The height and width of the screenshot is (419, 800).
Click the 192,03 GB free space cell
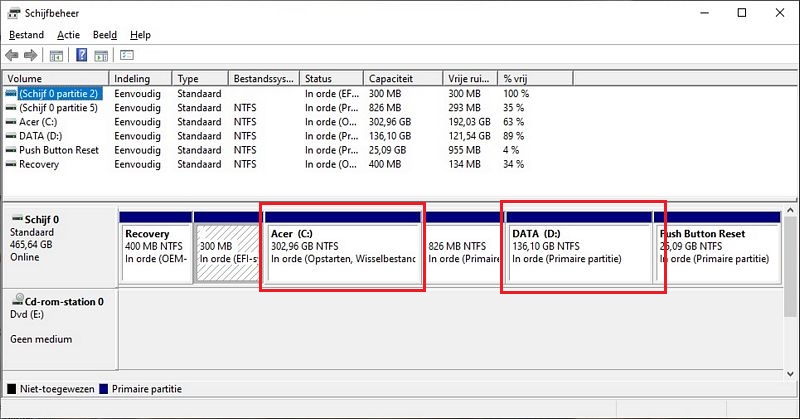click(469, 122)
